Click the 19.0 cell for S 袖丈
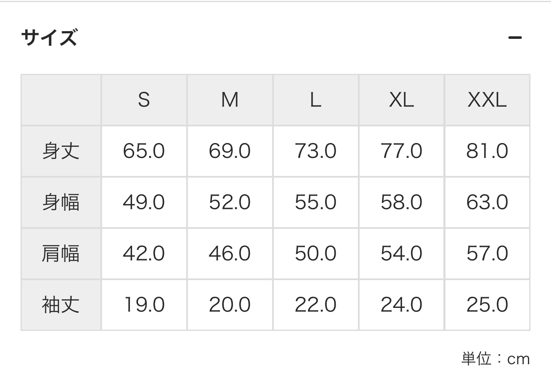Screen dimensions: 551x392 [144, 305]
